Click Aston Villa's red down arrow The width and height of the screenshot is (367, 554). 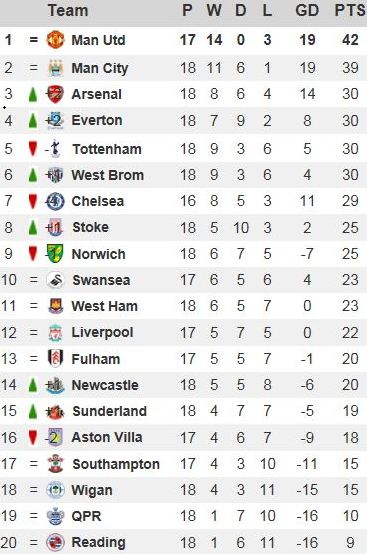pos(33,437)
